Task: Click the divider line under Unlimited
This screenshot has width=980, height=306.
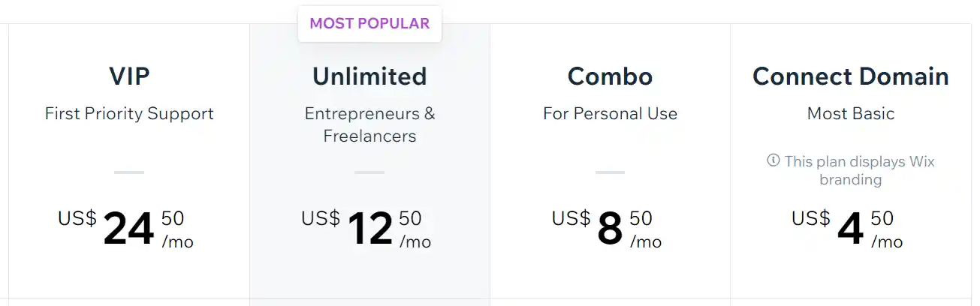Action: click(x=369, y=172)
